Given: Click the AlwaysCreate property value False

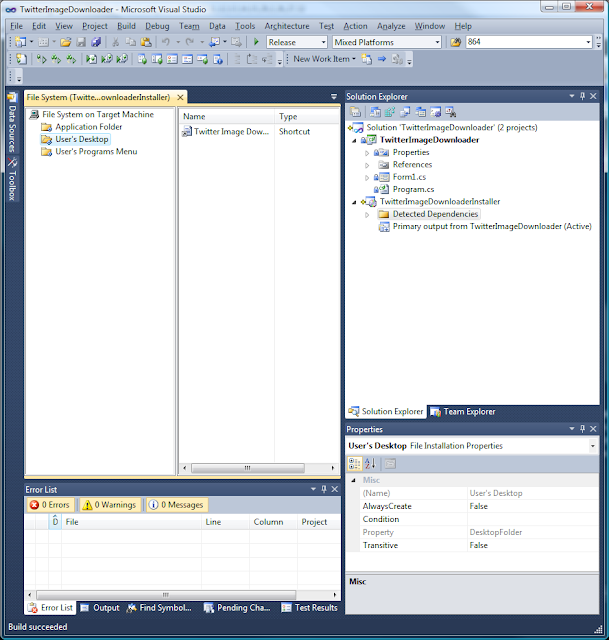Looking at the screenshot, I should [533, 506].
